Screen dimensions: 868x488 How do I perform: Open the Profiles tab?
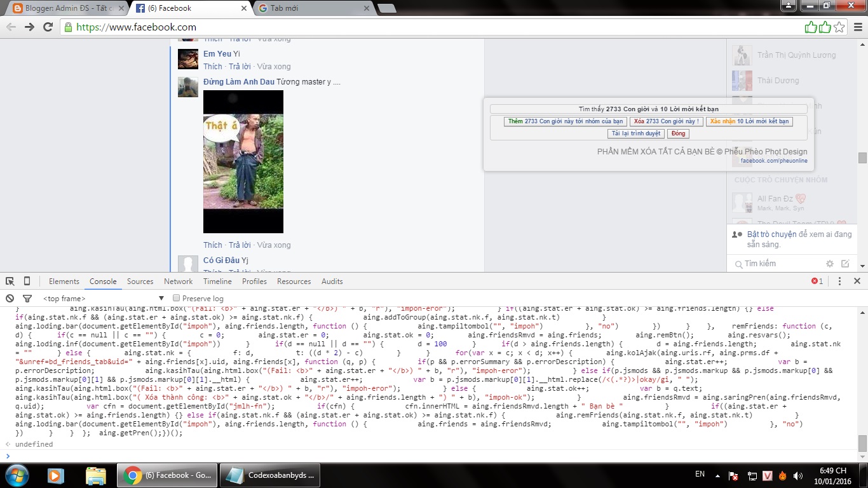254,281
